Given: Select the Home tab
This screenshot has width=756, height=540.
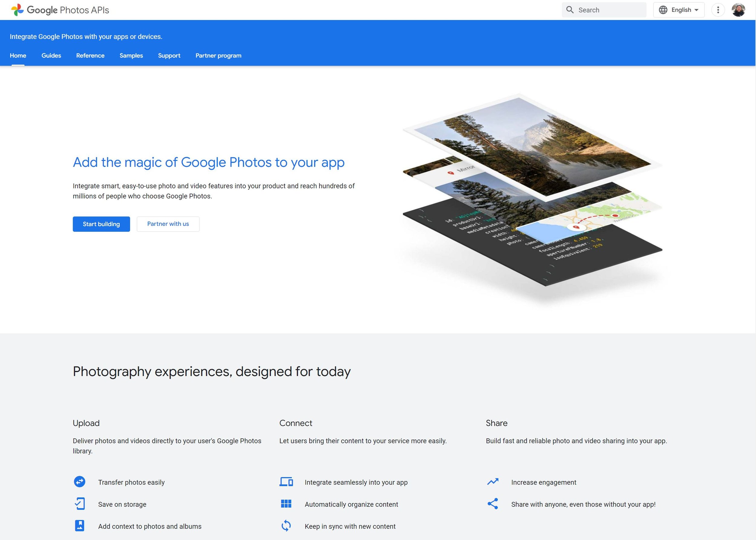Looking at the screenshot, I should (x=18, y=56).
